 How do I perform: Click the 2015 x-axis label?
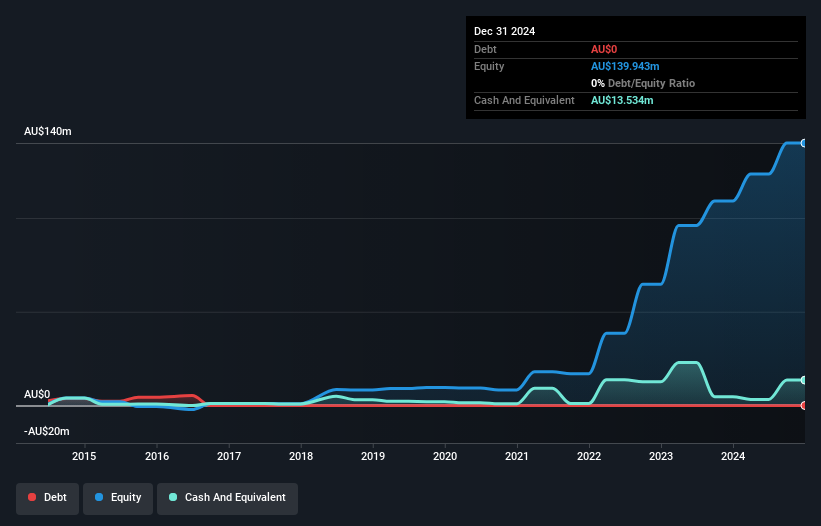84,456
